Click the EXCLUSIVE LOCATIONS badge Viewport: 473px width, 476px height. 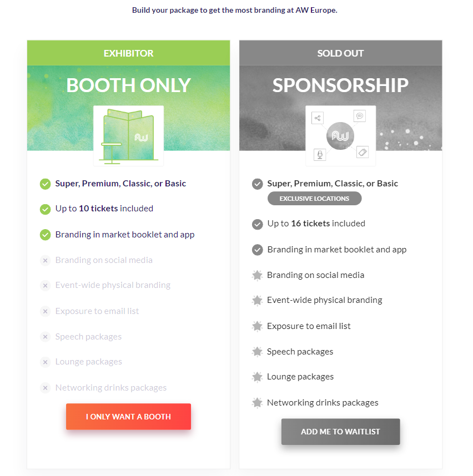click(x=314, y=199)
